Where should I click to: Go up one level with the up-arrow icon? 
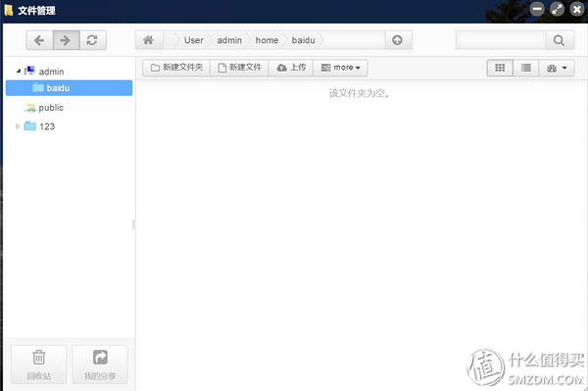tap(398, 40)
